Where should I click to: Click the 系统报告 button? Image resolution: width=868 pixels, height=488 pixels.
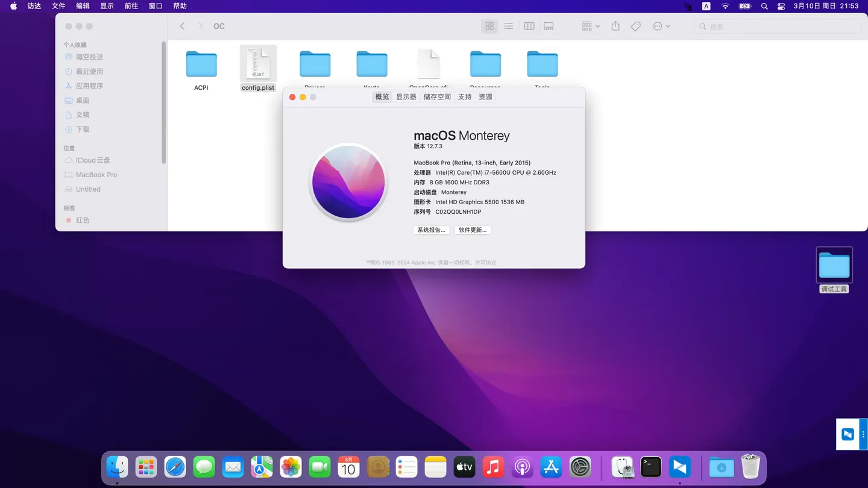[431, 230]
